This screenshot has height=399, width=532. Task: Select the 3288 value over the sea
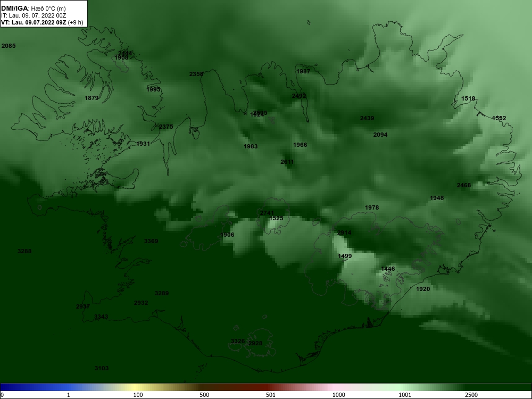coord(24,252)
